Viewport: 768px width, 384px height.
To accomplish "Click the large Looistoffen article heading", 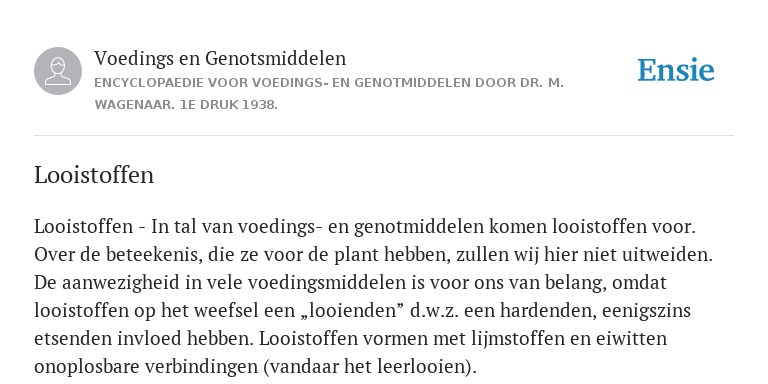I will coord(94,175).
